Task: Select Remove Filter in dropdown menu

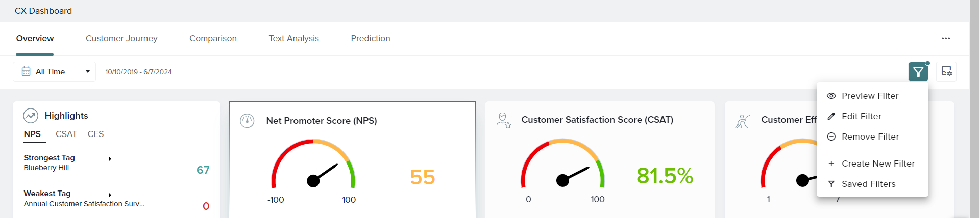Action: pyautogui.click(x=870, y=137)
